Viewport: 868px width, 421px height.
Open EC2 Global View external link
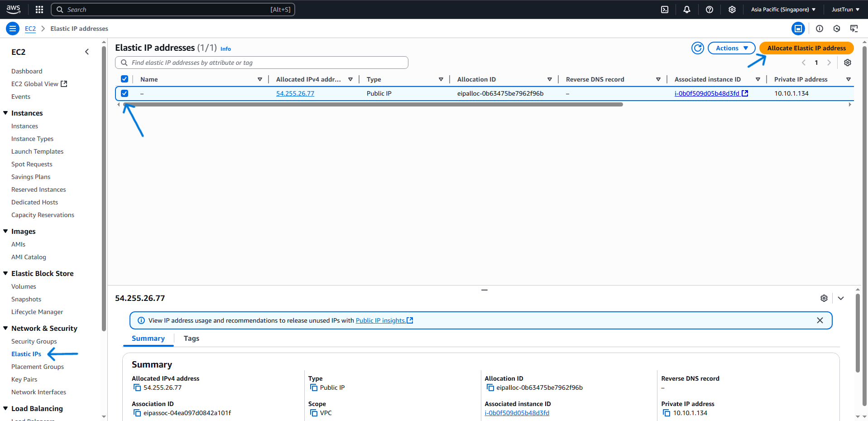point(39,84)
